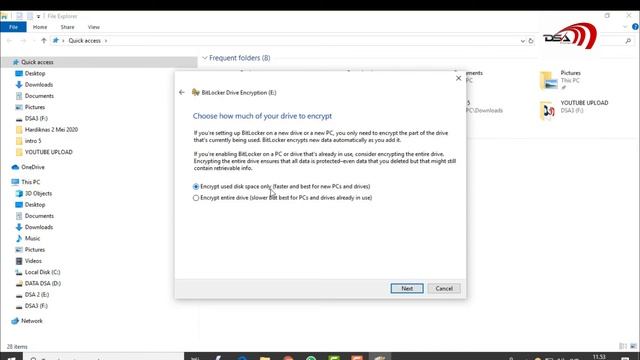The image size is (640, 360).
Task: Open YOUTUBE UPLOAD in navigation pane
Action: point(49,152)
